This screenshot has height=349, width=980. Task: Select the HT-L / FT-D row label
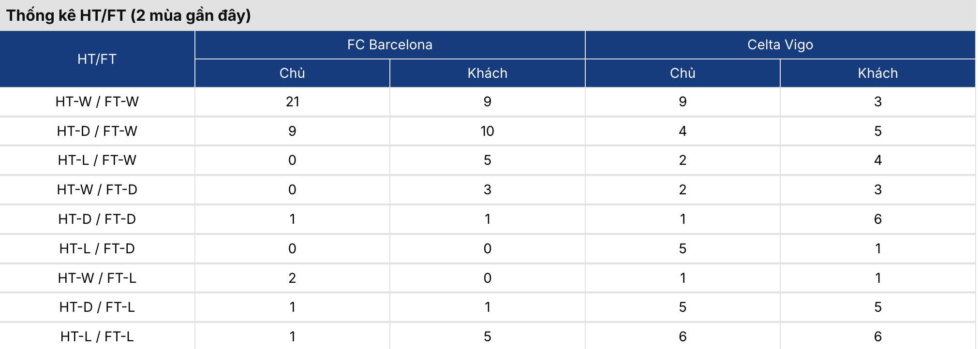(x=97, y=248)
